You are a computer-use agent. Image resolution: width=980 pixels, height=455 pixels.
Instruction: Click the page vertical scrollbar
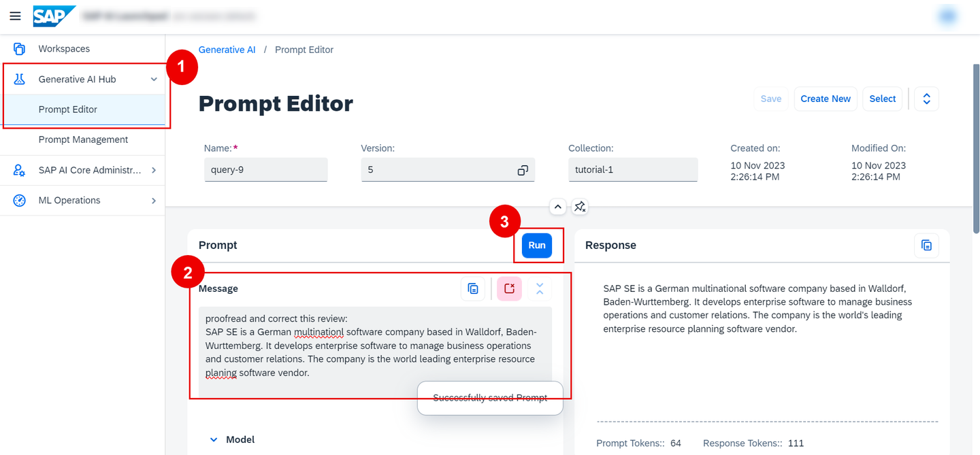point(976,150)
